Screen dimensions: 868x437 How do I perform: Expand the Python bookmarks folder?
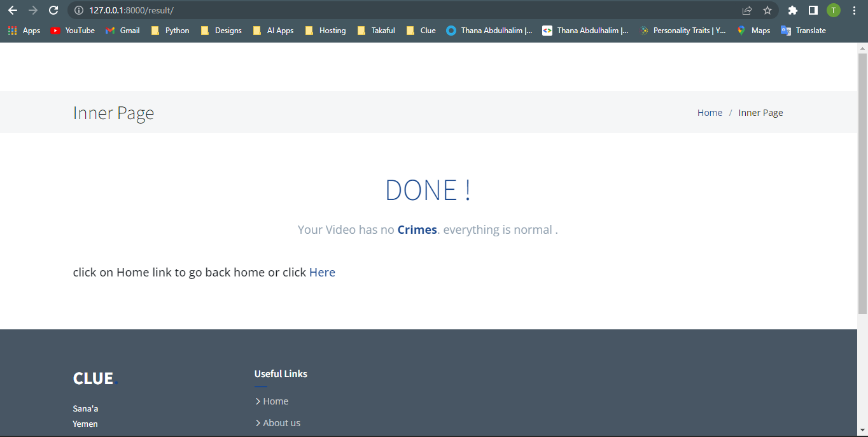click(170, 31)
